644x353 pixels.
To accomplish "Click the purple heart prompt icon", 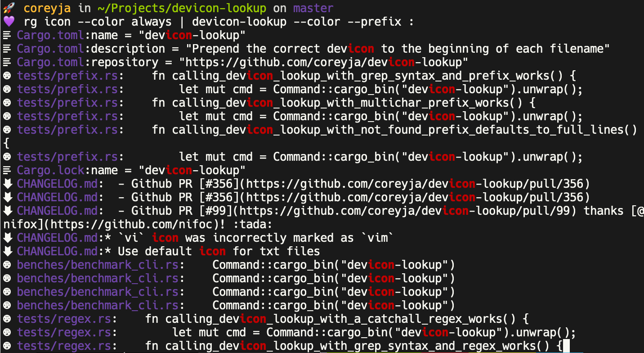I will [x=9, y=22].
